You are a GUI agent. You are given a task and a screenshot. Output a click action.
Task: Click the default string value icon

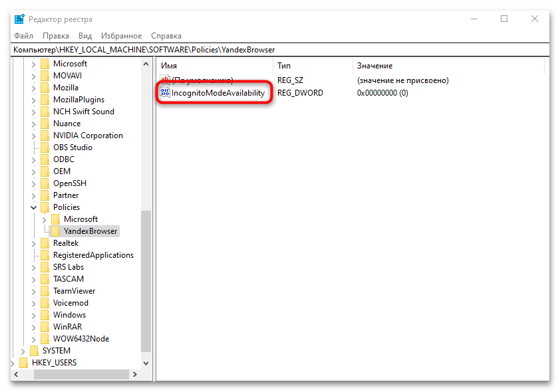pos(165,80)
